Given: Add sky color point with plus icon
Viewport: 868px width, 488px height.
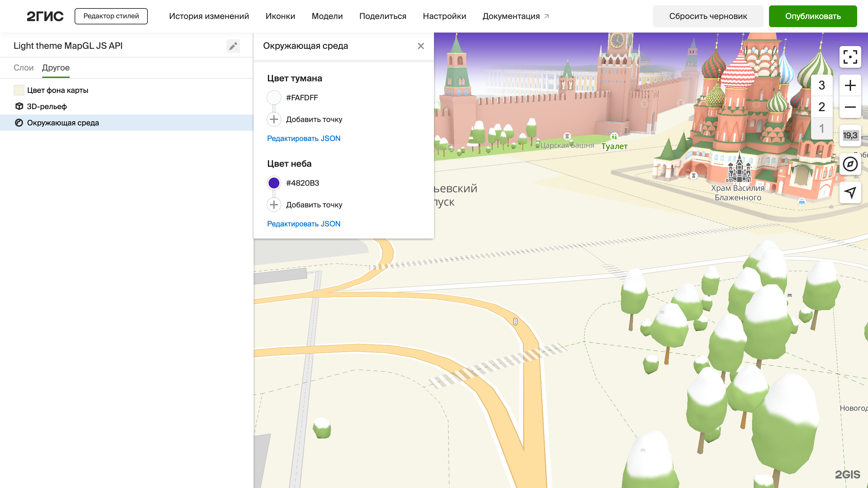Looking at the screenshot, I should tap(274, 205).
